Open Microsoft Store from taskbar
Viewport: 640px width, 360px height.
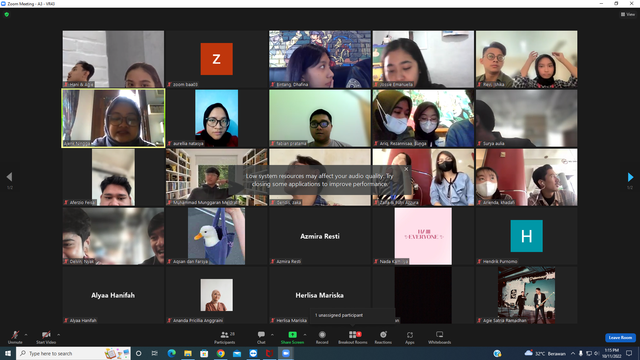click(x=204, y=353)
